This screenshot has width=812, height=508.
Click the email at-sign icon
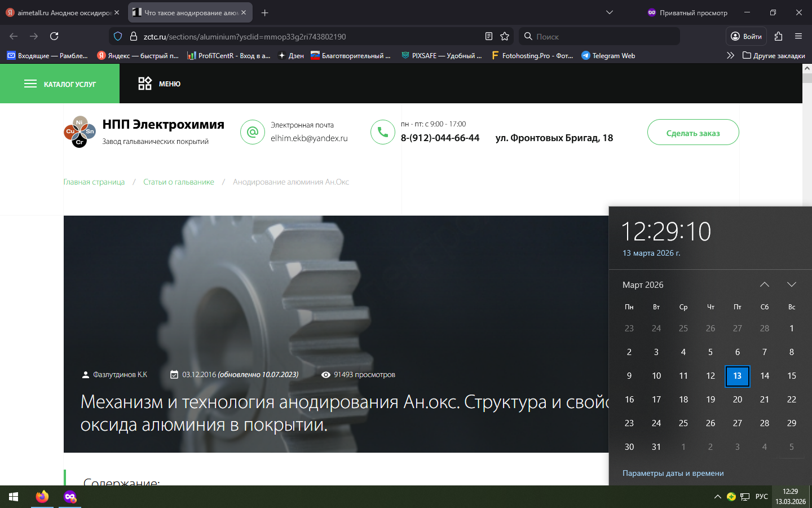point(252,132)
